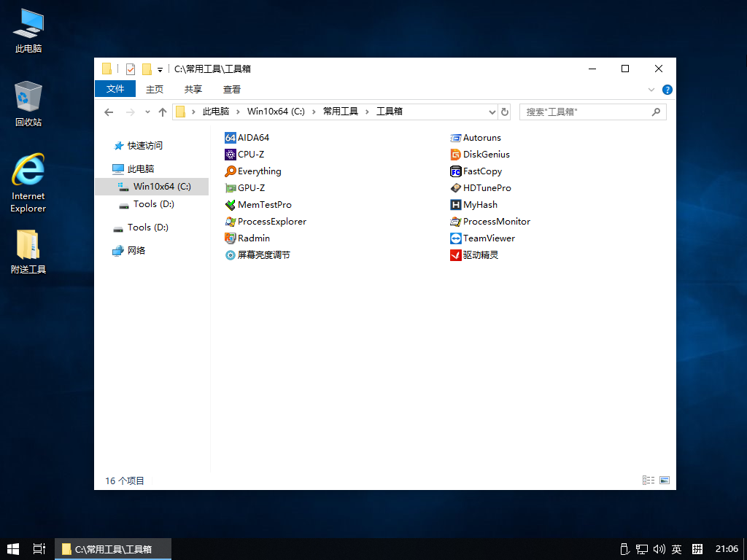This screenshot has height=560, width=747.
Task: Select the ProcessExplorer icon
Action: [230, 222]
